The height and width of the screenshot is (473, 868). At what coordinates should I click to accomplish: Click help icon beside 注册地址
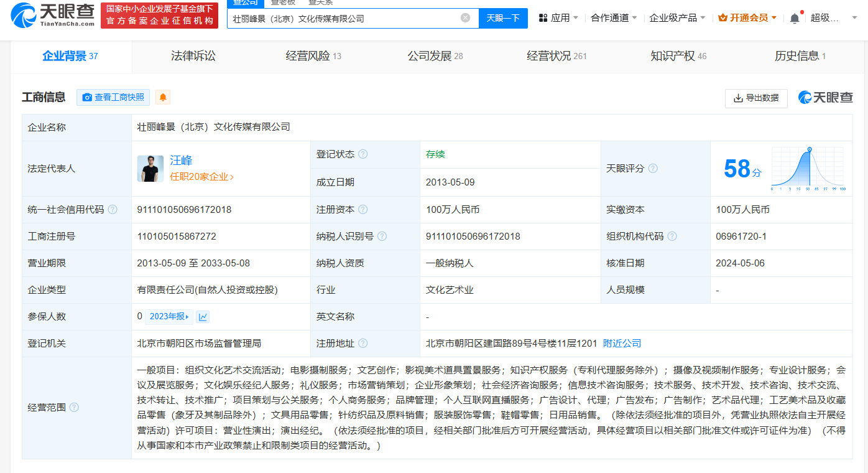(362, 344)
